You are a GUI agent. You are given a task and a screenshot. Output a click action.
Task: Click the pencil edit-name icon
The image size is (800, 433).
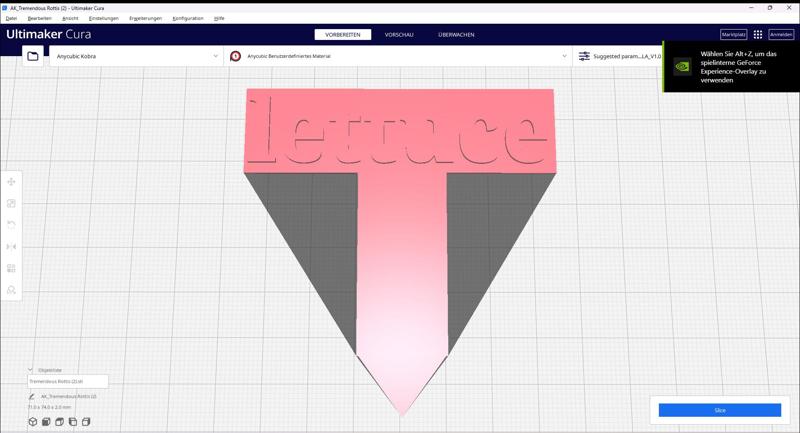point(32,396)
